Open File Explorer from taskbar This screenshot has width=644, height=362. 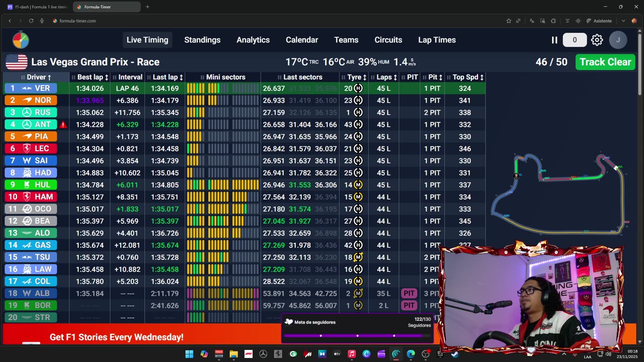(233, 354)
